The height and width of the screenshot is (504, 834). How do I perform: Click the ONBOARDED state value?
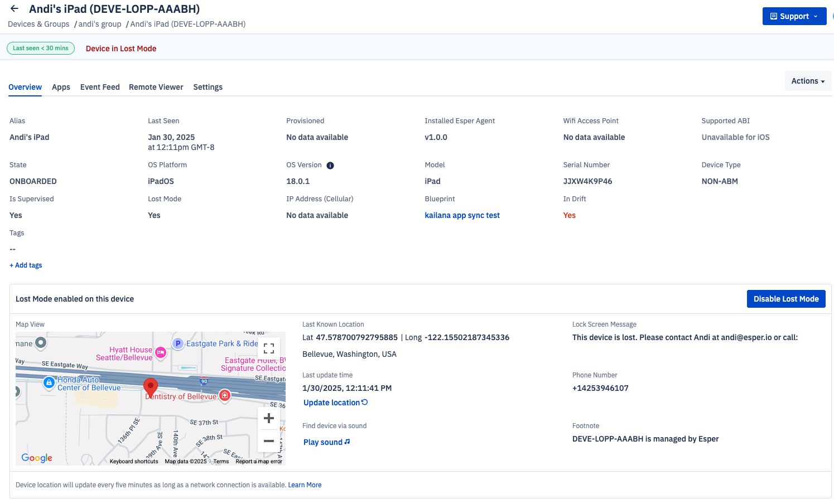(x=33, y=181)
